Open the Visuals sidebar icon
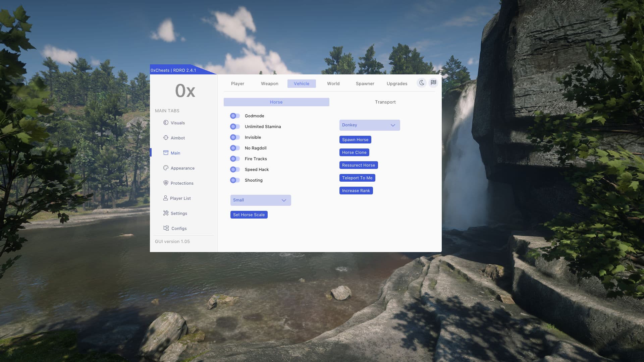The width and height of the screenshot is (644, 362). pos(166,123)
